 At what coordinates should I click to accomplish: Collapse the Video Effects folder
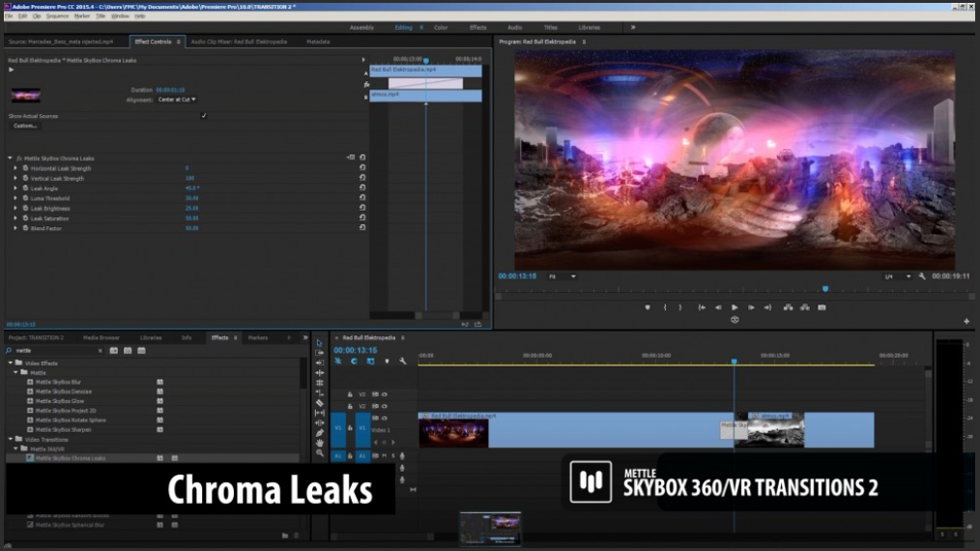10,362
